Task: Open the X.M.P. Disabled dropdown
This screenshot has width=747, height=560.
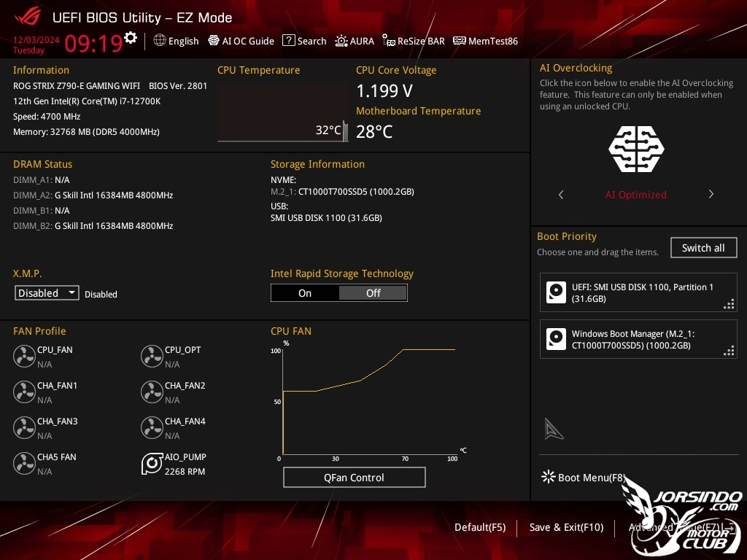Action: [x=47, y=293]
